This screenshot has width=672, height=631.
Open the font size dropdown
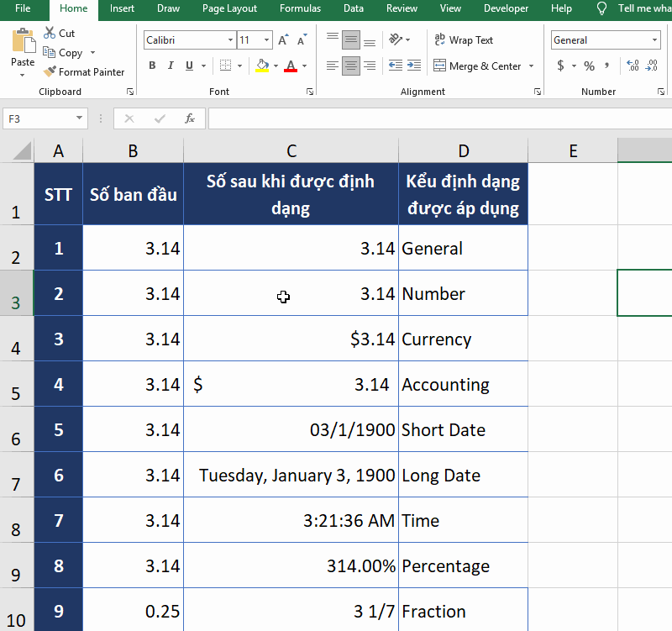266,40
